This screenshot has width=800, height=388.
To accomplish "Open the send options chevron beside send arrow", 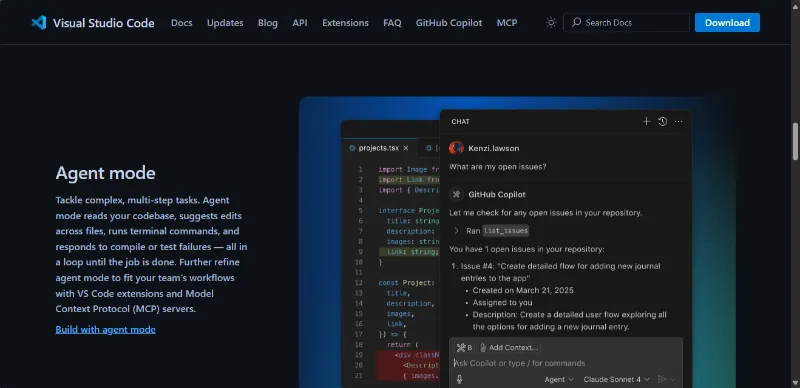I will pos(673,379).
